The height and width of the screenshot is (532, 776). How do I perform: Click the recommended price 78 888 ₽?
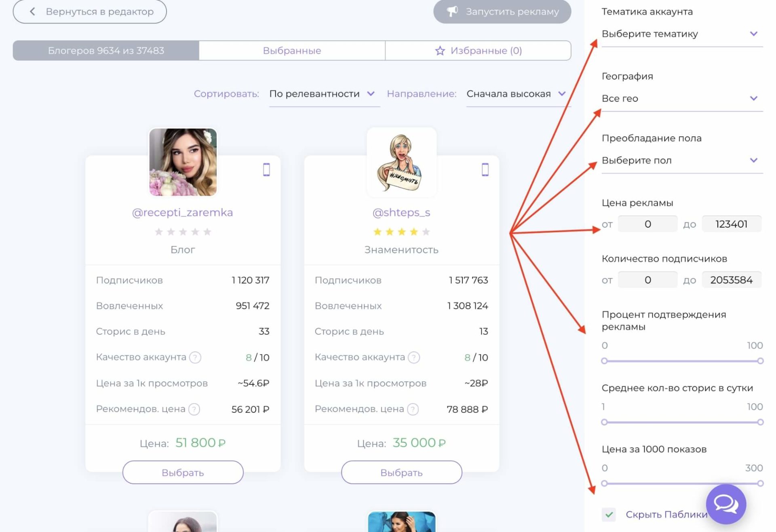pos(467,410)
